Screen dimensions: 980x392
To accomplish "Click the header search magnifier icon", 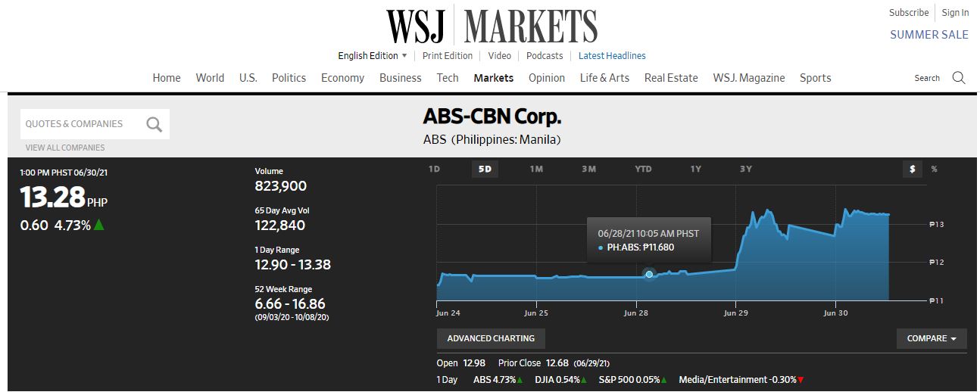I will [x=959, y=78].
